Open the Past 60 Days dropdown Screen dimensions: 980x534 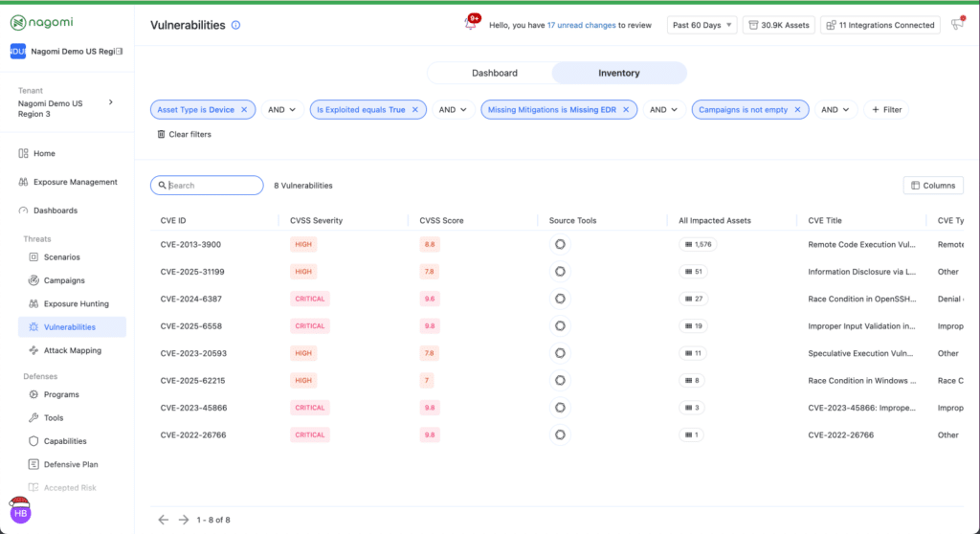click(702, 25)
